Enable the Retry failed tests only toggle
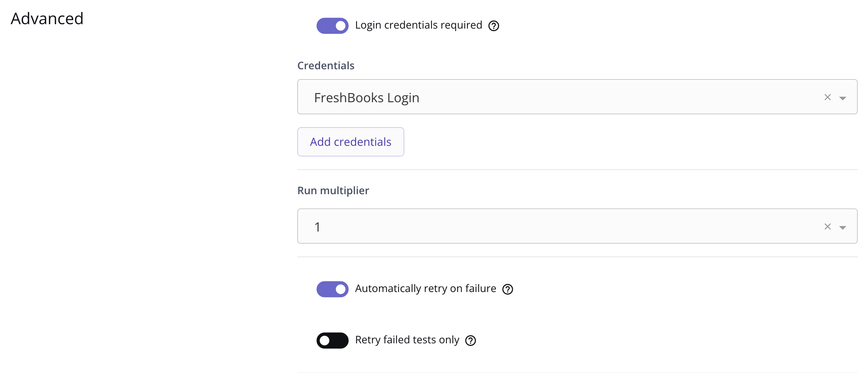Image resolution: width=868 pixels, height=373 pixels. click(x=332, y=340)
